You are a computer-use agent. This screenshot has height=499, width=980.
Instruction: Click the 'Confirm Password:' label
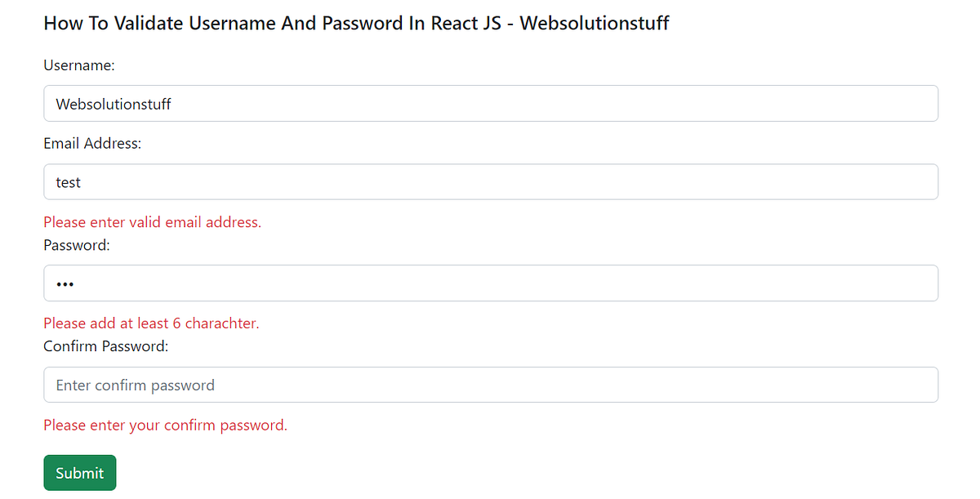coord(105,346)
